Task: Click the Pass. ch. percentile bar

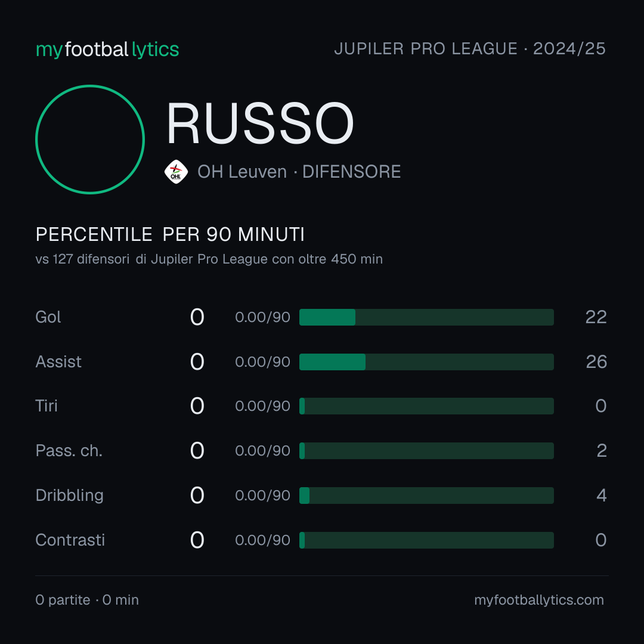Action: (x=426, y=451)
